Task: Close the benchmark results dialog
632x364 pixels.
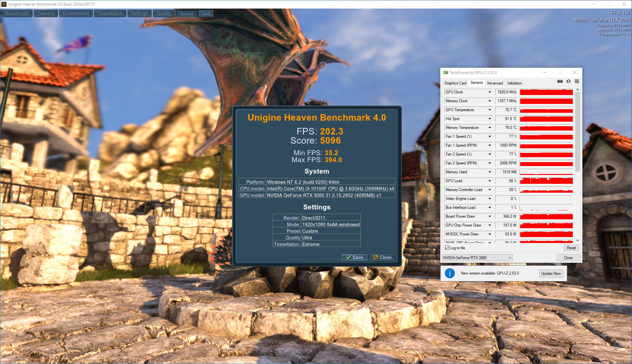Action: tap(382, 257)
